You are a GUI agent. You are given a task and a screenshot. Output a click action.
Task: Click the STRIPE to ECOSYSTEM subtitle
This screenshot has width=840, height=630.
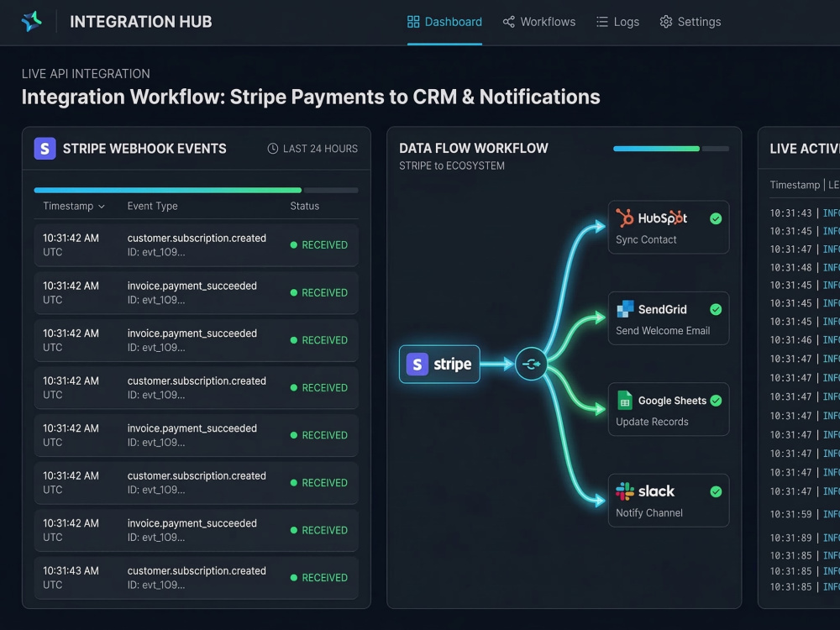(x=452, y=166)
